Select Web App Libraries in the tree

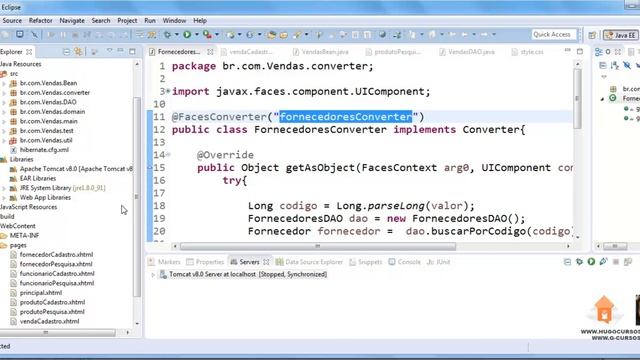45,198
